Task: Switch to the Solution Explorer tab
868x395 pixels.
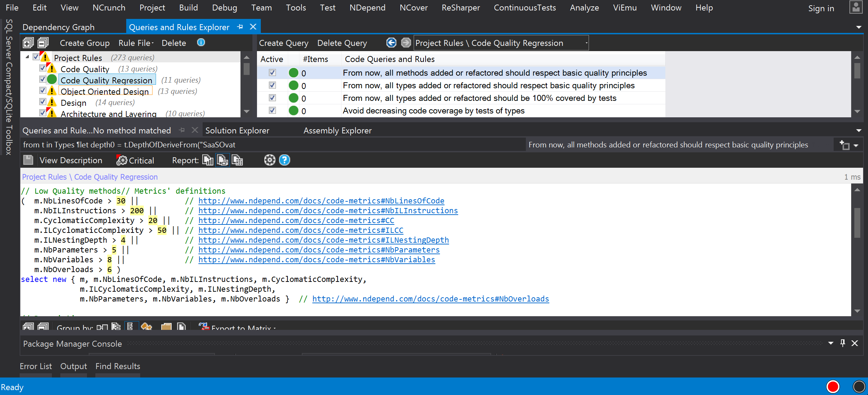Action: [237, 131]
